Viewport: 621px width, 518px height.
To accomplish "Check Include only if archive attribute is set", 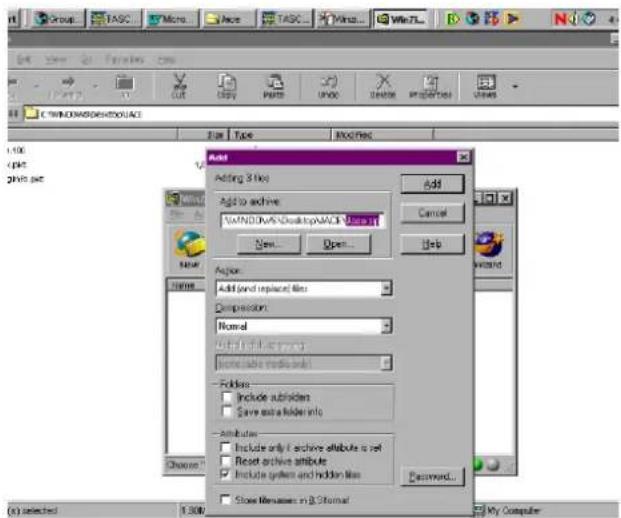I will point(225,448).
